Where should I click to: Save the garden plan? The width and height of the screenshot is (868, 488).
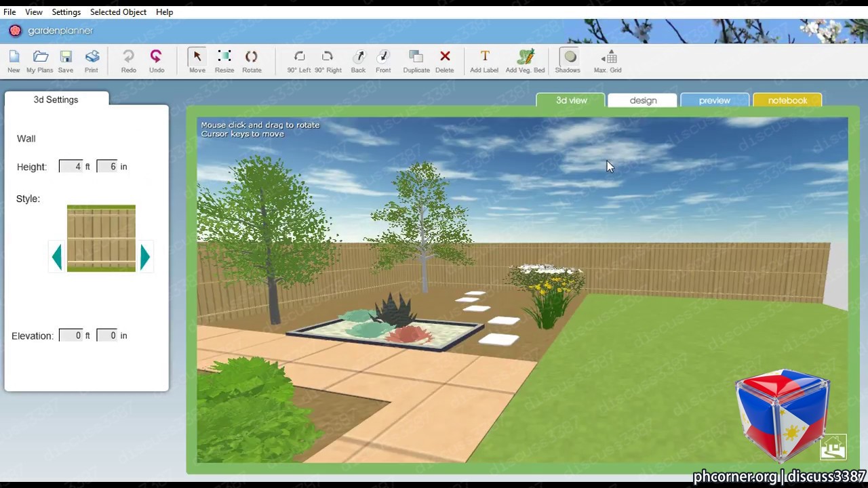[x=66, y=61]
